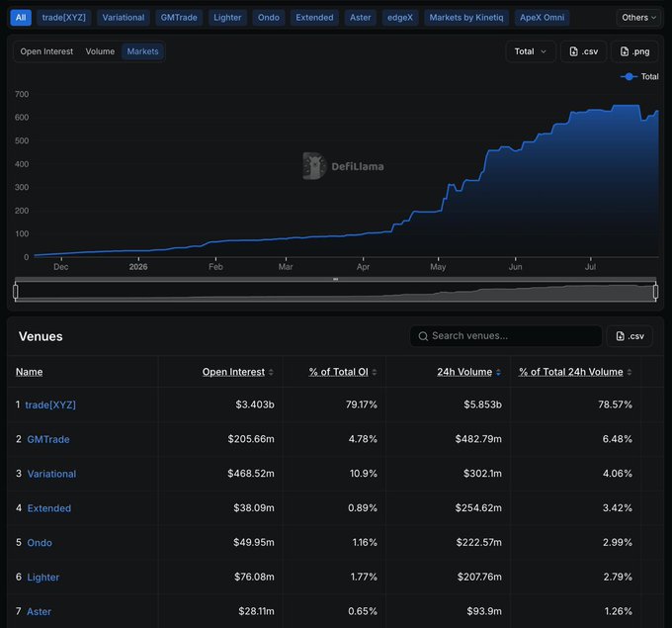Click the search magnifier icon
Image resolution: width=672 pixels, height=628 pixels.
click(423, 336)
